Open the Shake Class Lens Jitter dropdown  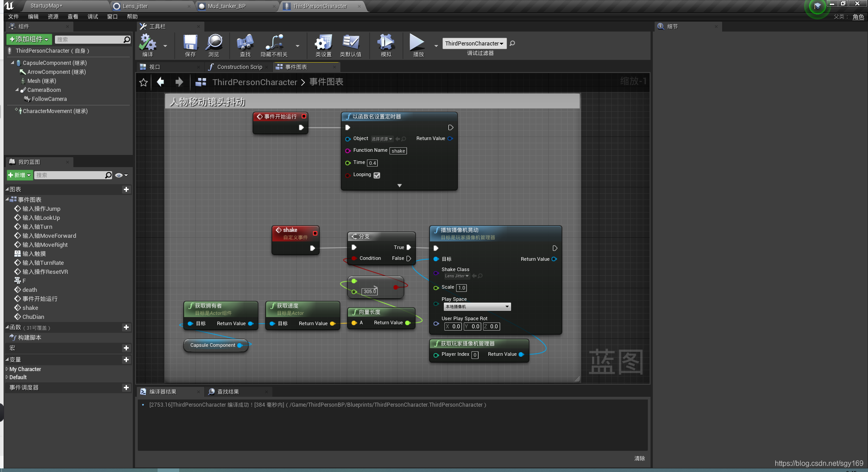(456, 276)
